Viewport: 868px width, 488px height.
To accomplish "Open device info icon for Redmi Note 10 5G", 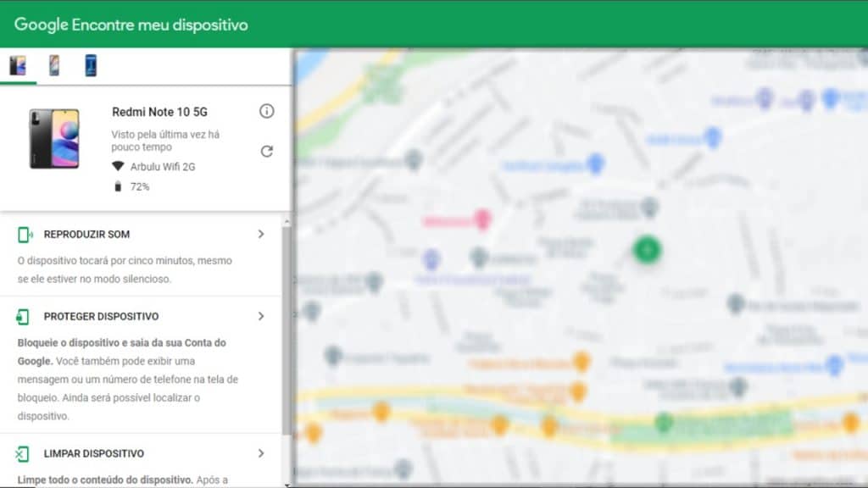I will click(267, 111).
